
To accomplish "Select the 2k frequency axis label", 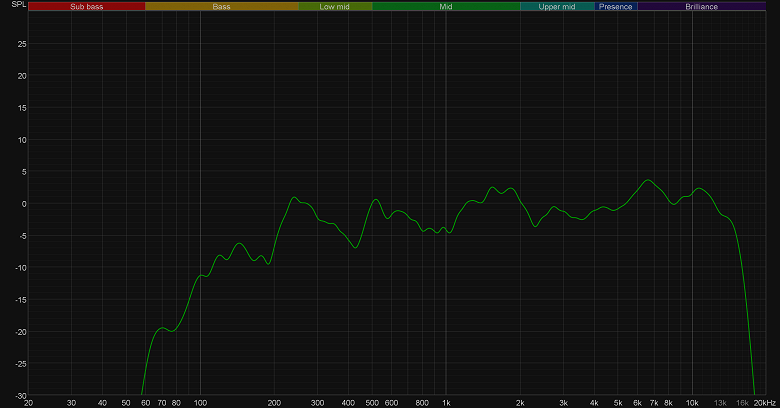I will coord(520,403).
